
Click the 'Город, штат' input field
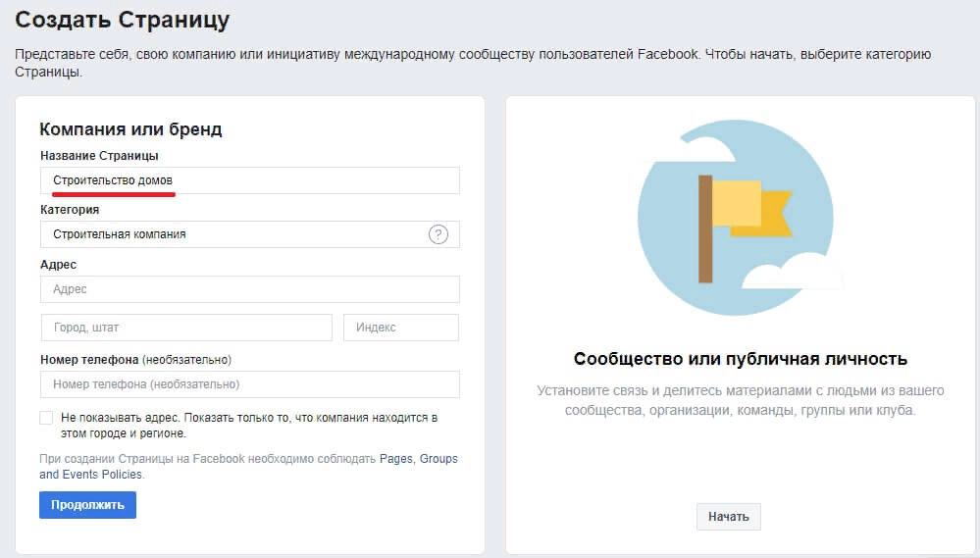click(x=186, y=328)
